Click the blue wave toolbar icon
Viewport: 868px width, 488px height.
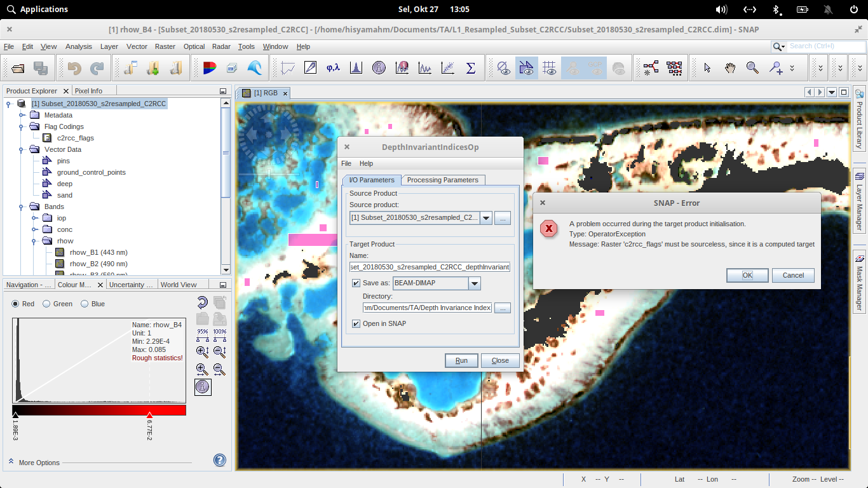pyautogui.click(x=254, y=68)
